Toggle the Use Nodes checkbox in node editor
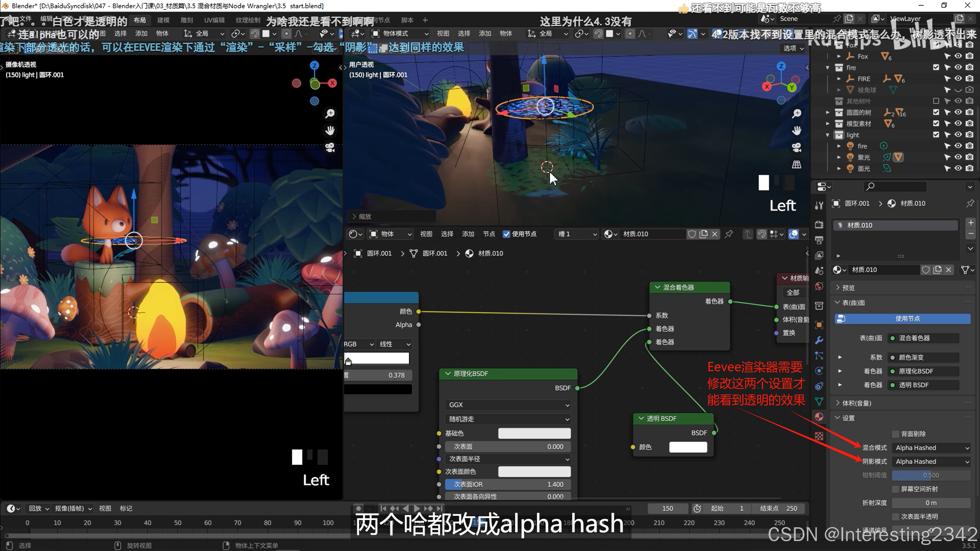The height and width of the screenshot is (551, 980). tap(506, 234)
